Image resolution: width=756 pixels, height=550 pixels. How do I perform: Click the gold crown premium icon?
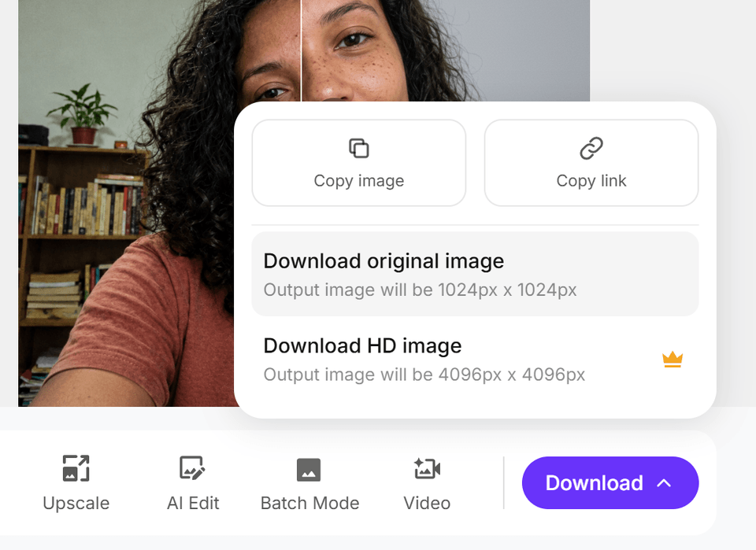(673, 360)
